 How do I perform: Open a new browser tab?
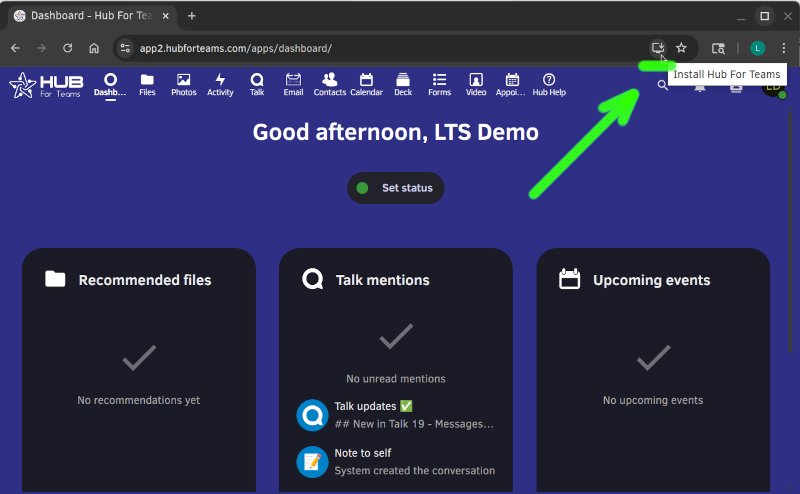pos(192,16)
